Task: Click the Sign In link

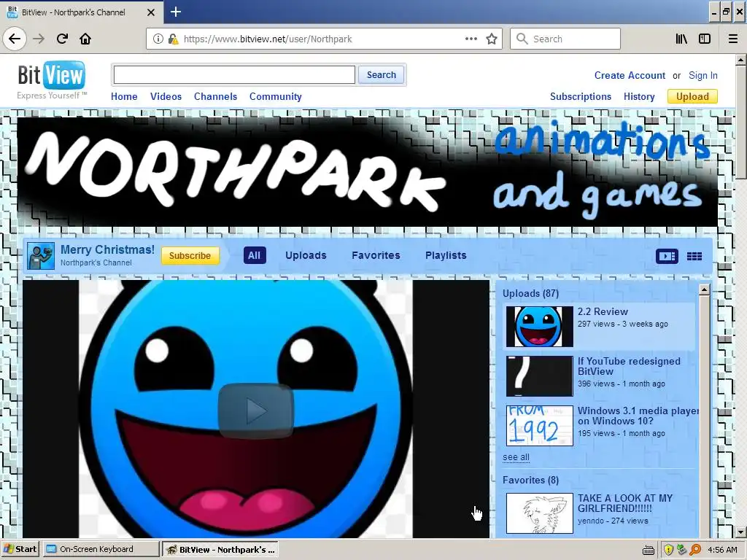Action: tap(703, 75)
